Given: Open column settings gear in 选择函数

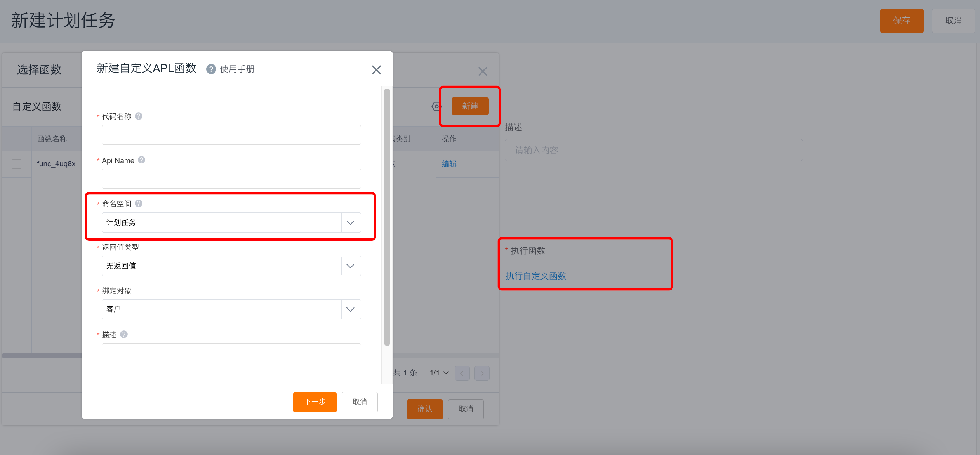Looking at the screenshot, I should pos(436,106).
